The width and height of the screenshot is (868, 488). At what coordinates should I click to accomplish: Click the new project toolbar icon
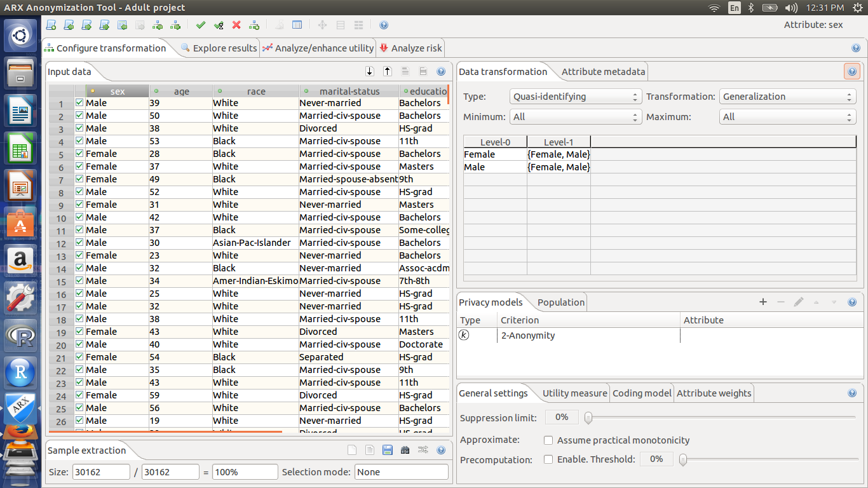(51, 25)
